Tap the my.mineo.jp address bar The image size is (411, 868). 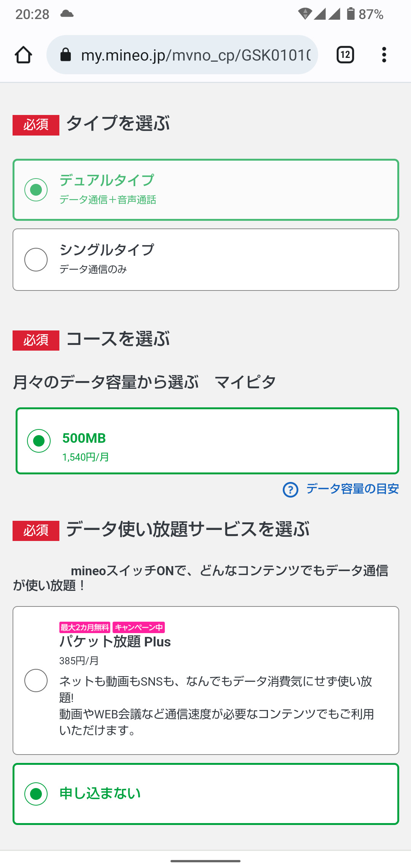click(196, 55)
